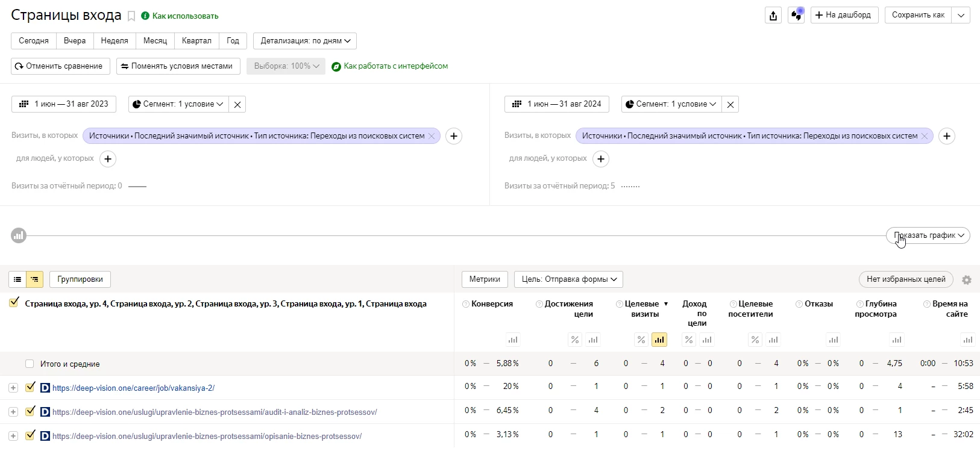Image resolution: width=980 pixels, height=451 pixels.
Task: Switch to flat list view icon
Action: tap(17, 279)
